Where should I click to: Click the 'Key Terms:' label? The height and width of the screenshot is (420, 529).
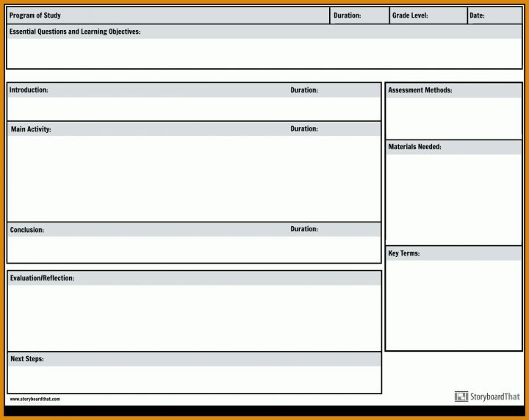[x=404, y=253]
